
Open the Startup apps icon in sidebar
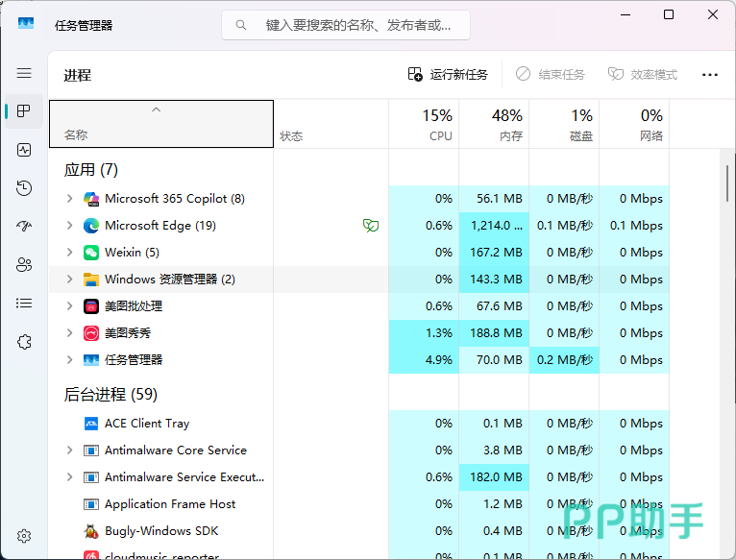click(24, 227)
